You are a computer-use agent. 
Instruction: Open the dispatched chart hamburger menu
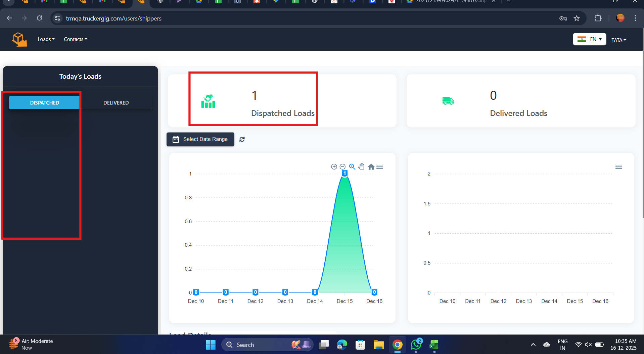pos(380,167)
